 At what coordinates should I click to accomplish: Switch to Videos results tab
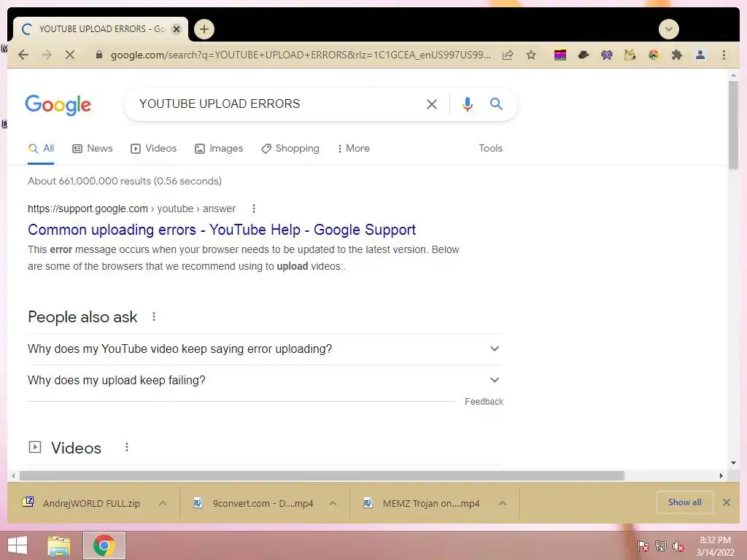[153, 149]
